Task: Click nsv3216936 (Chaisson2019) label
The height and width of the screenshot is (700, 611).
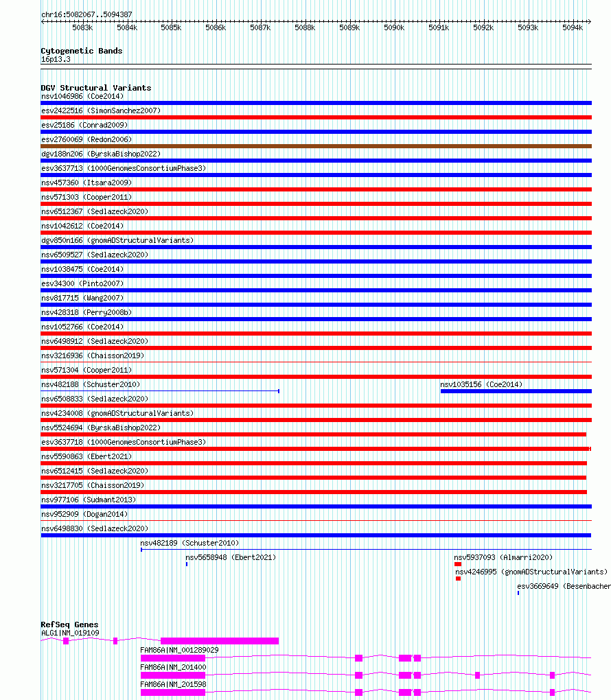Action: pos(93,355)
